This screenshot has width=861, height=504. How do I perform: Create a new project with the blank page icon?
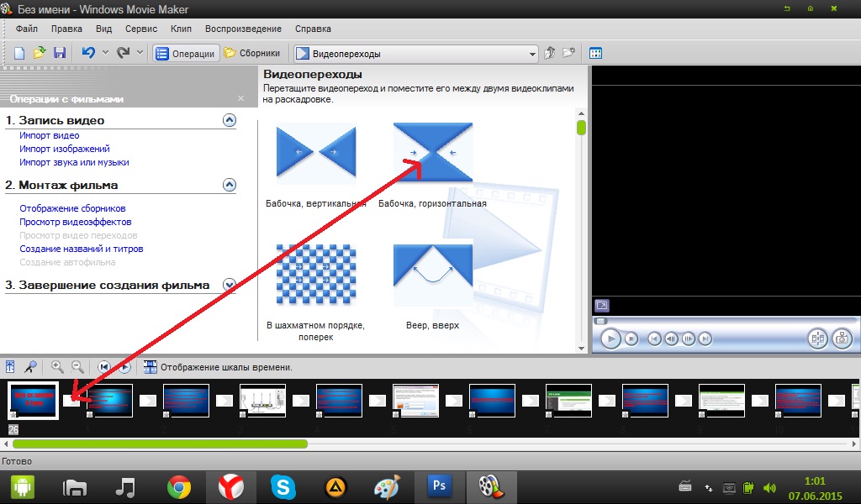19,53
